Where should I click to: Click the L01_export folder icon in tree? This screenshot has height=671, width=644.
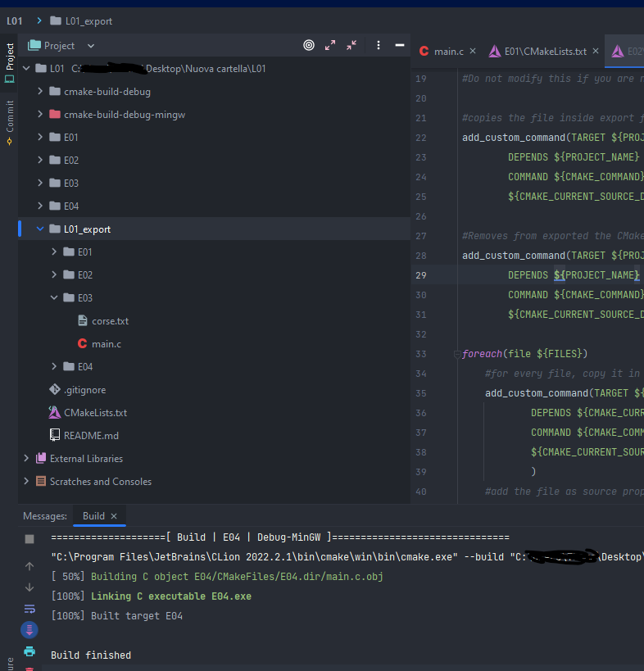[x=54, y=229]
